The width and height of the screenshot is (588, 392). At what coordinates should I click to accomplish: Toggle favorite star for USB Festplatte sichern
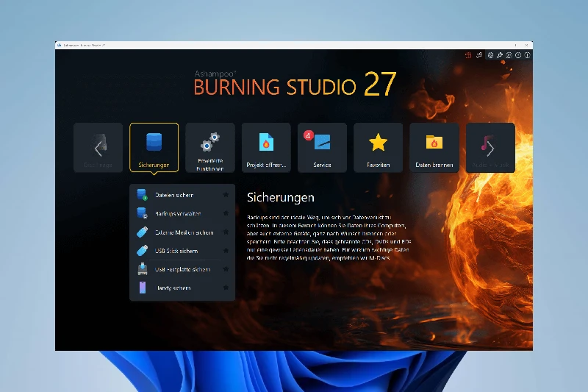tap(226, 269)
